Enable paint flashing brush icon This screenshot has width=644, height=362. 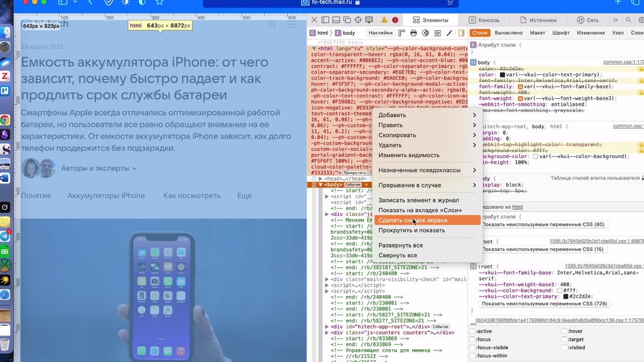pyautogui.click(x=450, y=33)
